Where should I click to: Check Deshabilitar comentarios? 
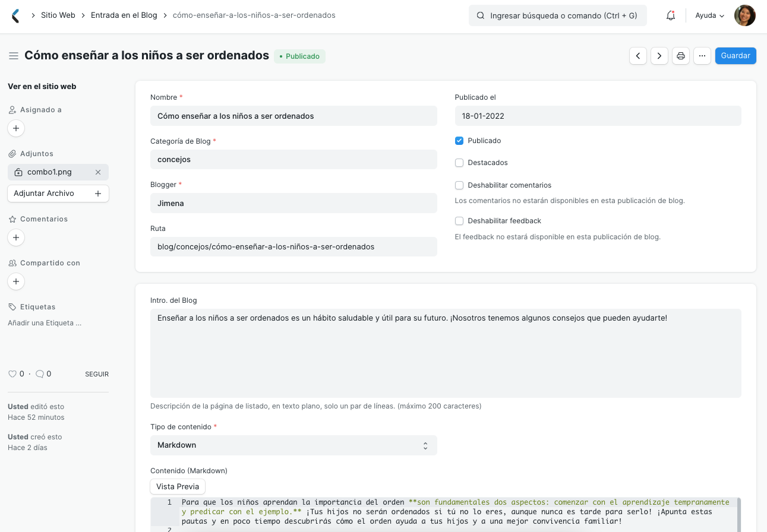(459, 185)
